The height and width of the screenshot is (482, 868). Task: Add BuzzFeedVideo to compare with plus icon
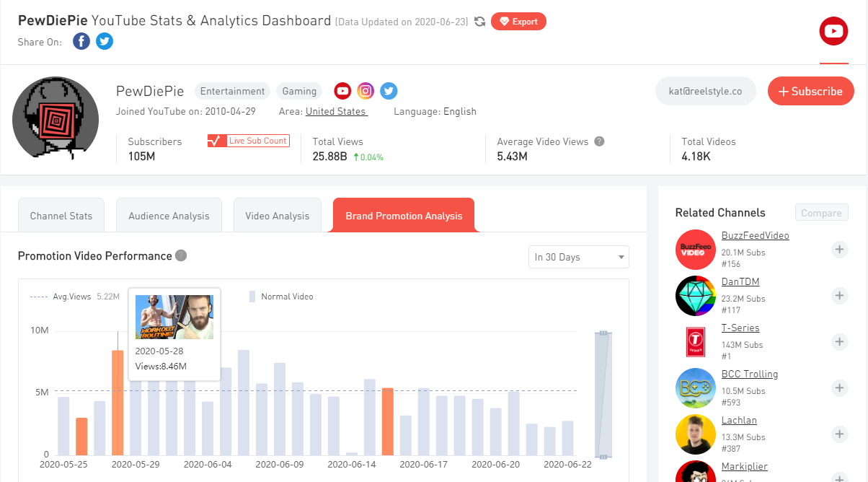coord(839,250)
